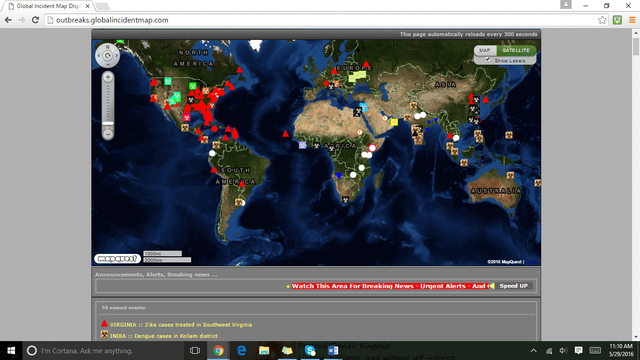Pan the map west with the compass arrow

(99, 56)
